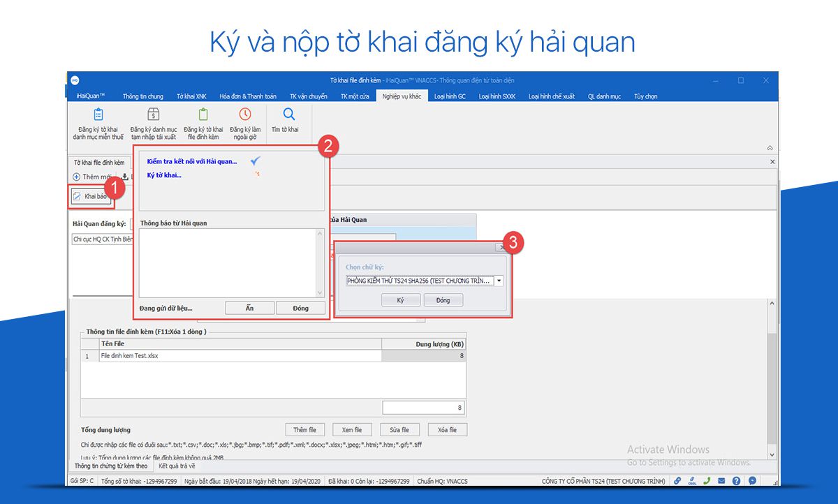This screenshot has width=838, height=504.
Task: Click the Đăng ký tờ khai danh mục miễn thuế icon
Action: pyautogui.click(x=98, y=115)
